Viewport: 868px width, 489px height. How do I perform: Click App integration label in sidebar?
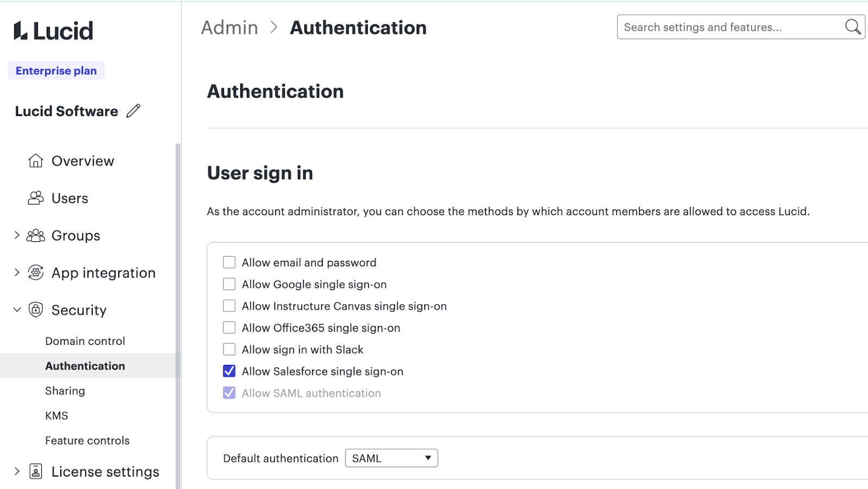[104, 273]
